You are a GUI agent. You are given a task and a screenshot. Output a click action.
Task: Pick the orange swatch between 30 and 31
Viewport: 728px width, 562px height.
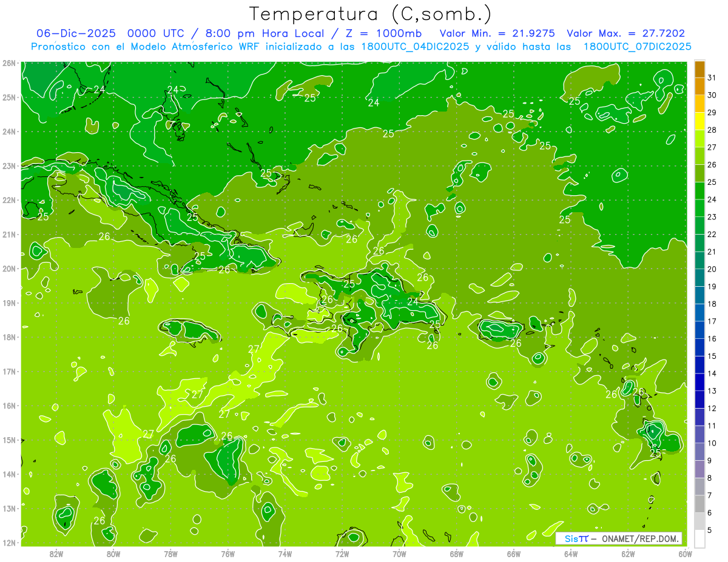point(699,86)
